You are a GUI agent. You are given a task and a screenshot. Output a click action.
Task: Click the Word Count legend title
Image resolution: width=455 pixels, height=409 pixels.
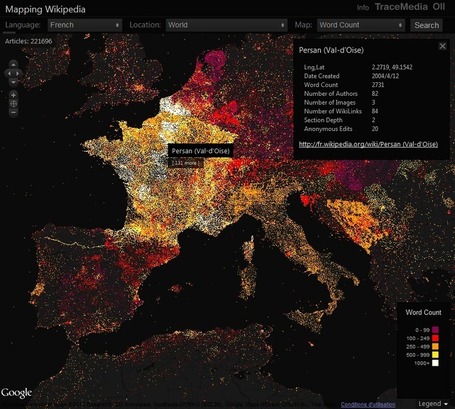point(423,312)
